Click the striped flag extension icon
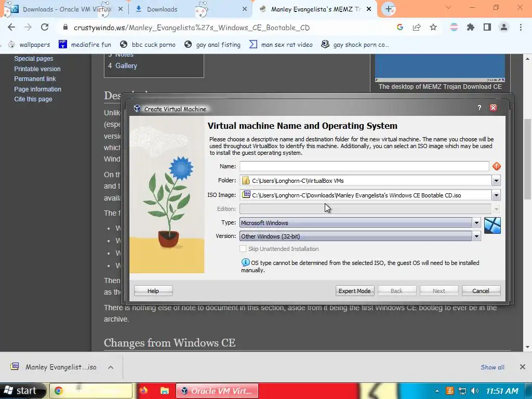532x399 pixels. point(454,28)
